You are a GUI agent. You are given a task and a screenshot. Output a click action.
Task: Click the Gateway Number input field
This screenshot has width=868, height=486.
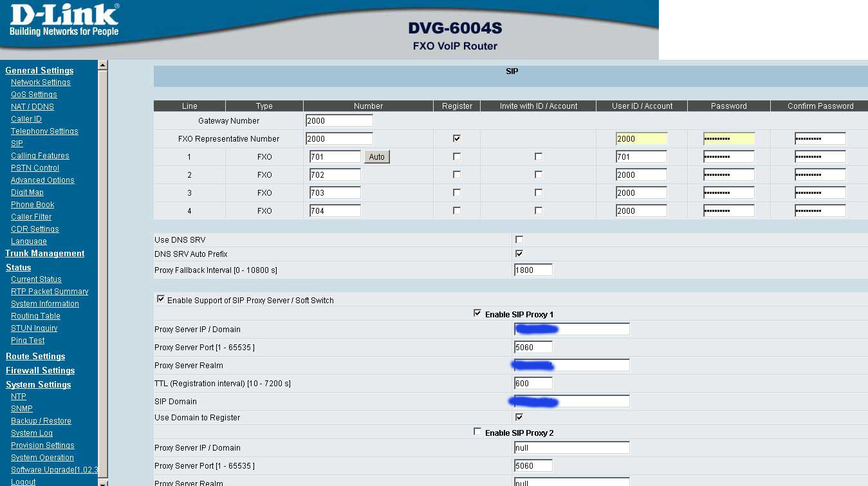(x=339, y=120)
